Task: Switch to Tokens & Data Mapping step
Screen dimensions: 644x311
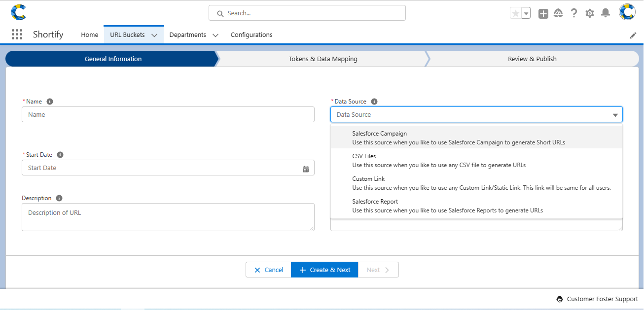Action: click(323, 58)
